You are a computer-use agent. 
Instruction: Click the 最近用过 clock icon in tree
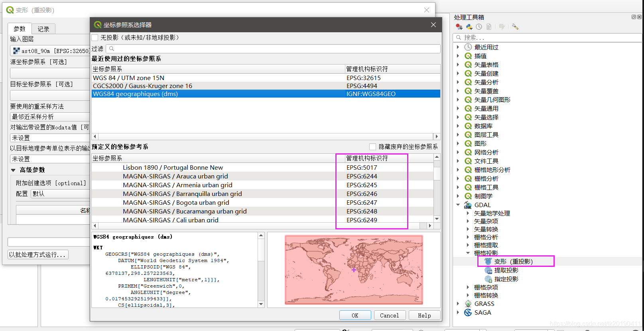(x=468, y=47)
